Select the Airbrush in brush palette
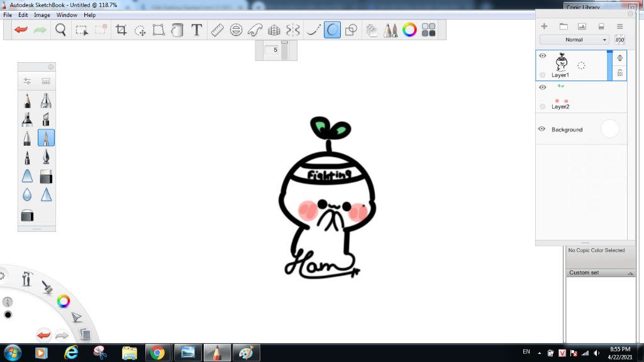Viewport: 644px width, 362px height. pyautogui.click(x=46, y=101)
